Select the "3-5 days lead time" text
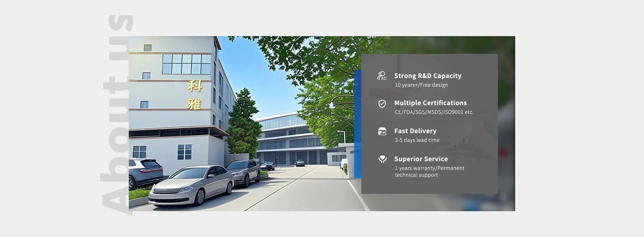 click(417, 140)
